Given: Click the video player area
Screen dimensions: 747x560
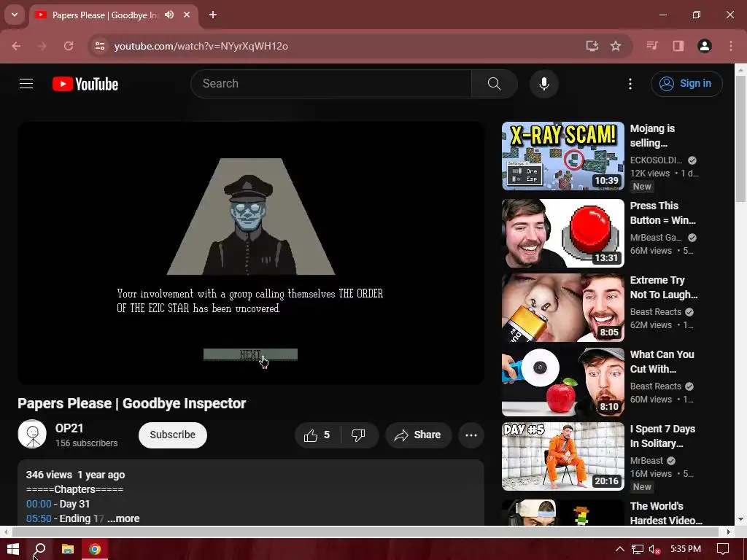Looking at the screenshot, I should pos(251,252).
